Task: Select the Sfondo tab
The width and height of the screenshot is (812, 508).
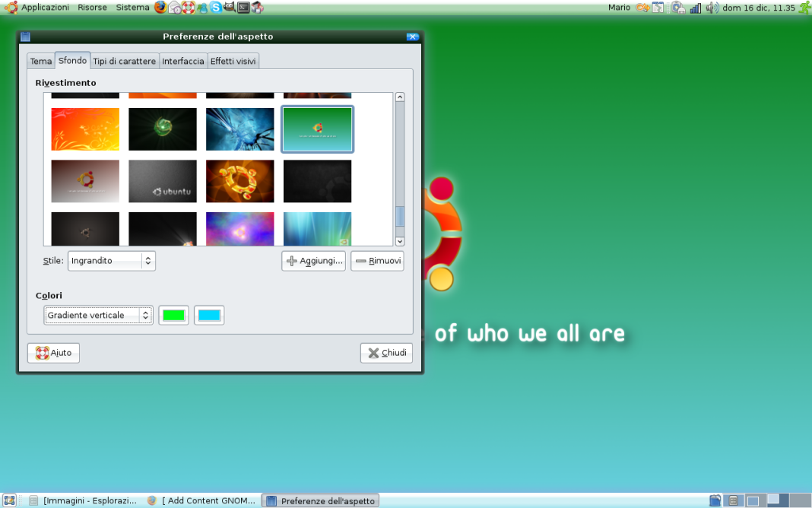Action: coord(72,60)
